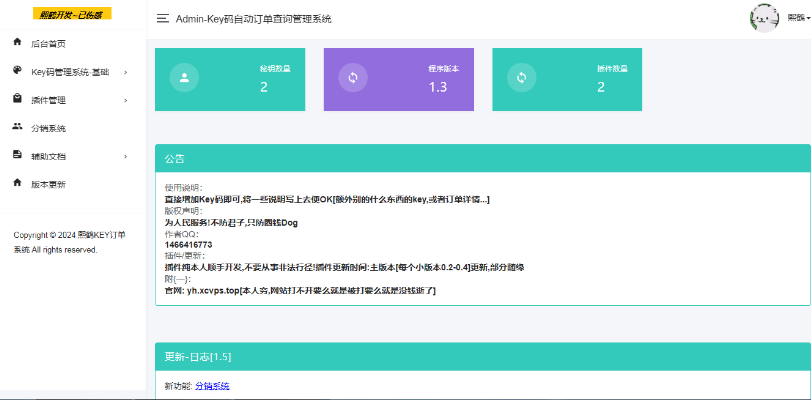This screenshot has height=404, width=811.
Task: Click the Admin-Key码自动订单查询管理系统 title
Action: pyautogui.click(x=253, y=19)
